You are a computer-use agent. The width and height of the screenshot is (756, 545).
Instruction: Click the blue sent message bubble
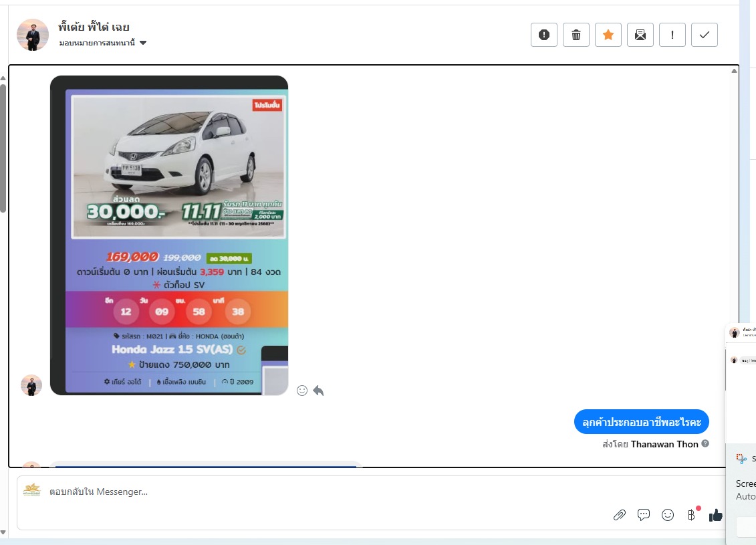641,422
